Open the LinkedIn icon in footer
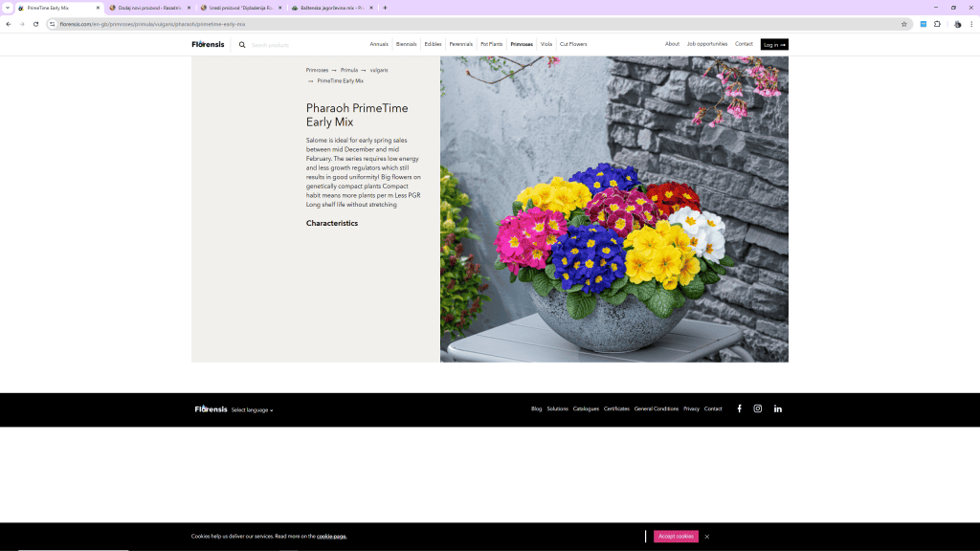This screenshot has width=980, height=551. (x=777, y=408)
